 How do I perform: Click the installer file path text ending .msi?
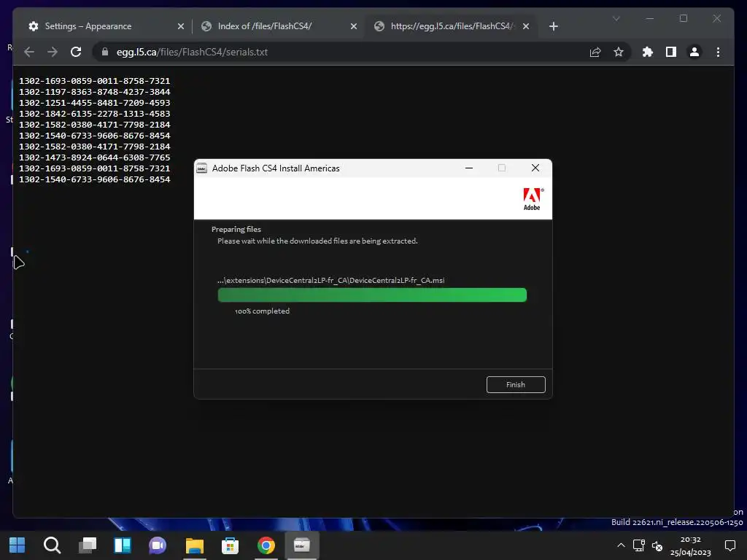tap(330, 281)
